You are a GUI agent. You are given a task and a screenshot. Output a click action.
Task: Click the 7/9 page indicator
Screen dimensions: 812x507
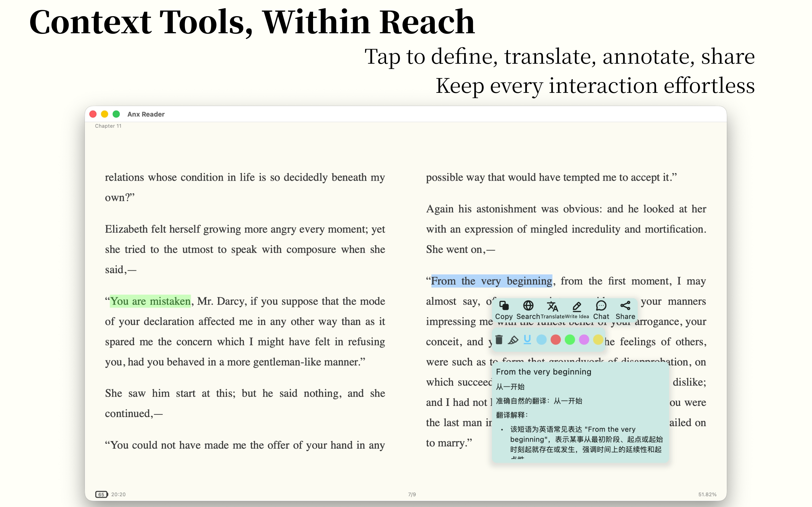point(412,494)
